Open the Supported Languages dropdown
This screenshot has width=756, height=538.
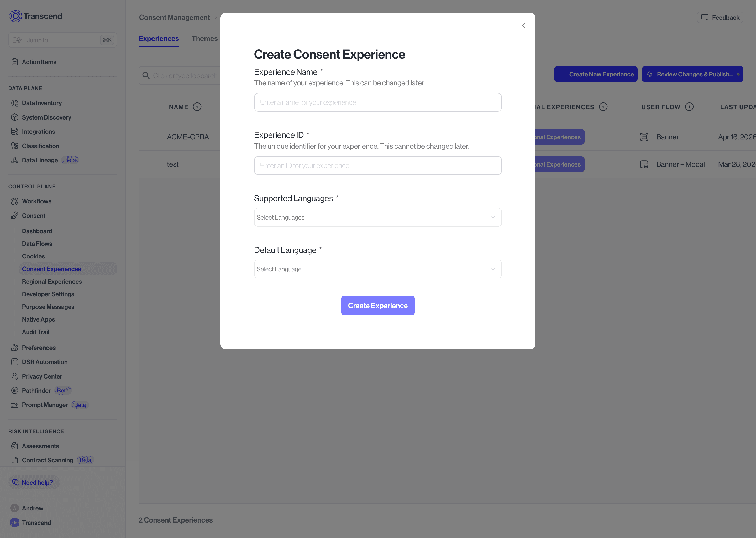(x=378, y=217)
